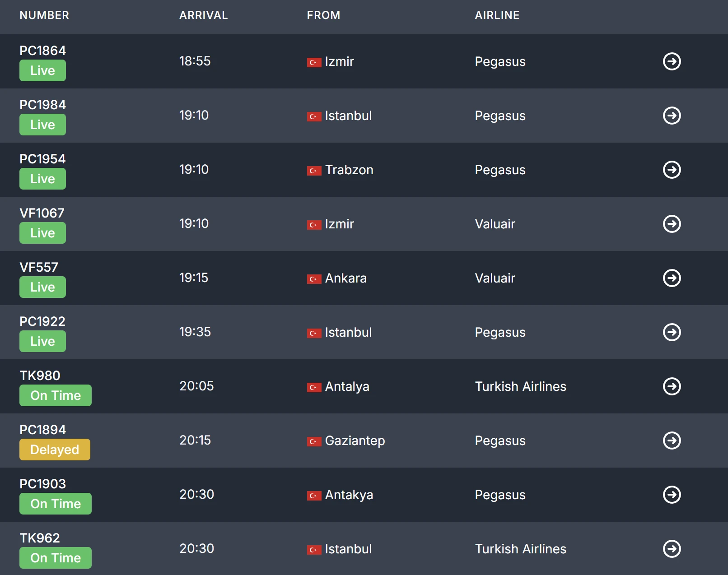Click the Live badge under PC1864

coord(42,70)
